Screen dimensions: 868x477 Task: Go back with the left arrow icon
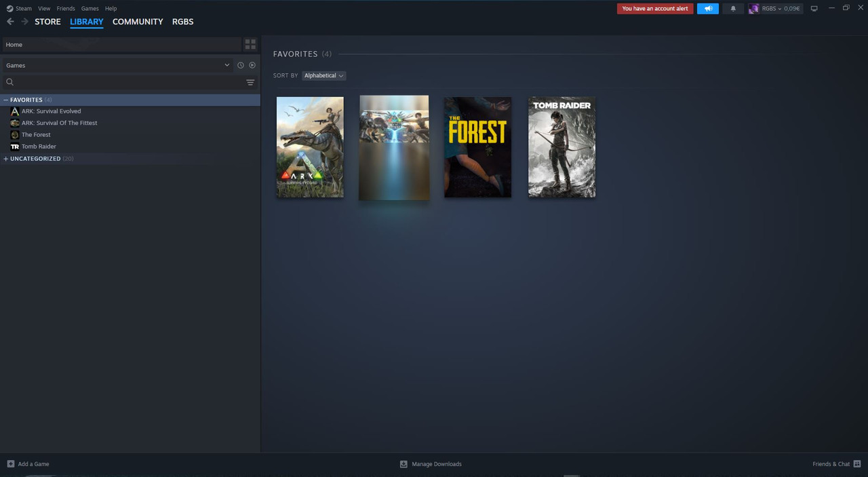tap(10, 22)
